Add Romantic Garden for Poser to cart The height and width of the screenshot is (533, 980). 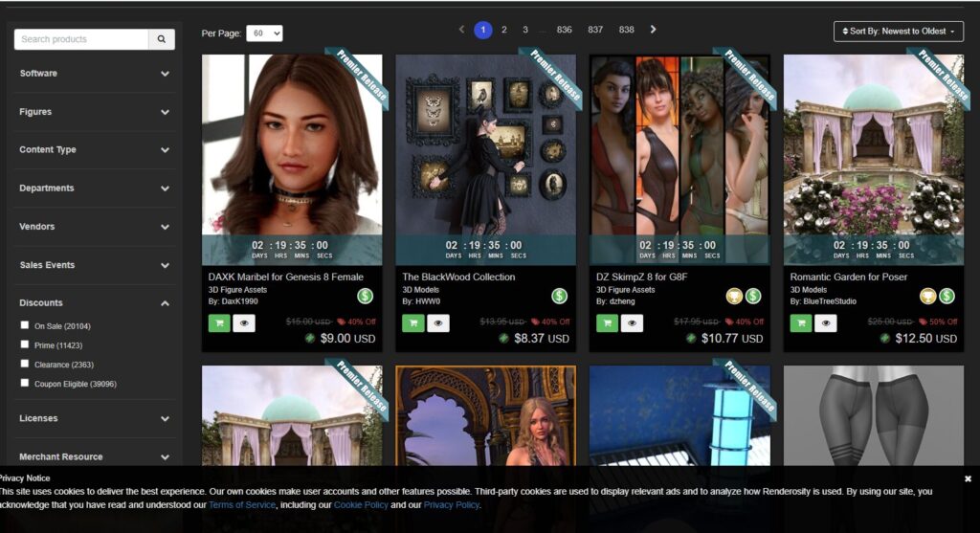(801, 323)
